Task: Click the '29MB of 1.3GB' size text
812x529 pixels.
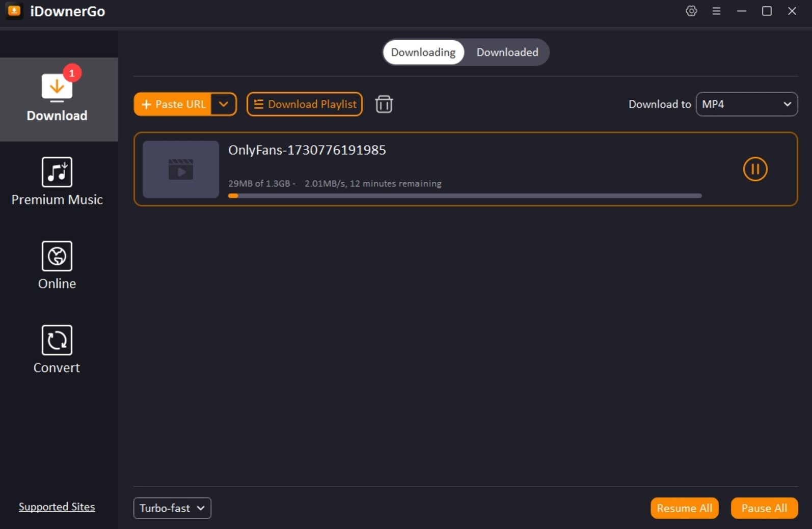Action: (x=259, y=184)
